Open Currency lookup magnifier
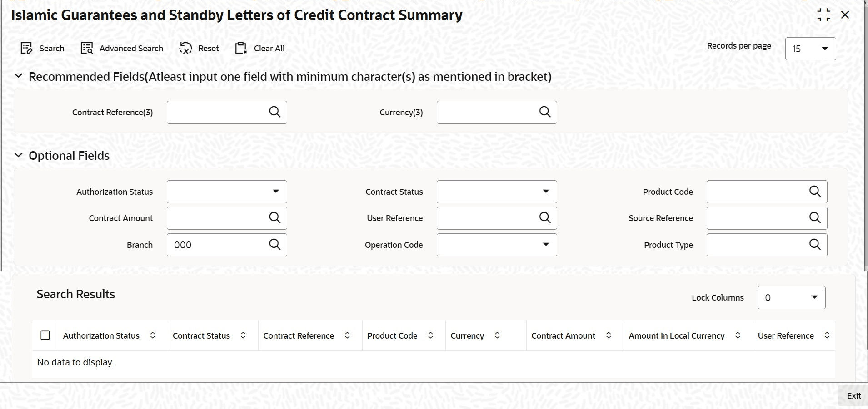The width and height of the screenshot is (868, 409). 545,112
